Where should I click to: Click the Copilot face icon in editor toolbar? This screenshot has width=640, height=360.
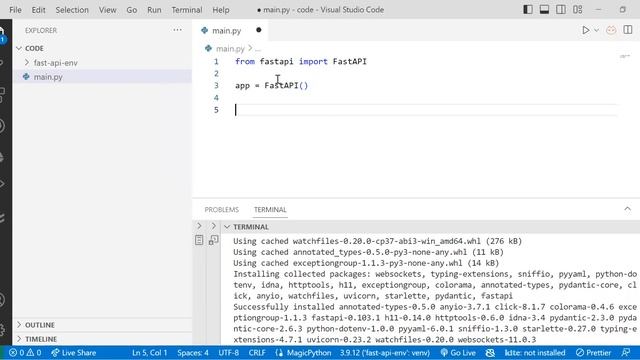coord(611,30)
